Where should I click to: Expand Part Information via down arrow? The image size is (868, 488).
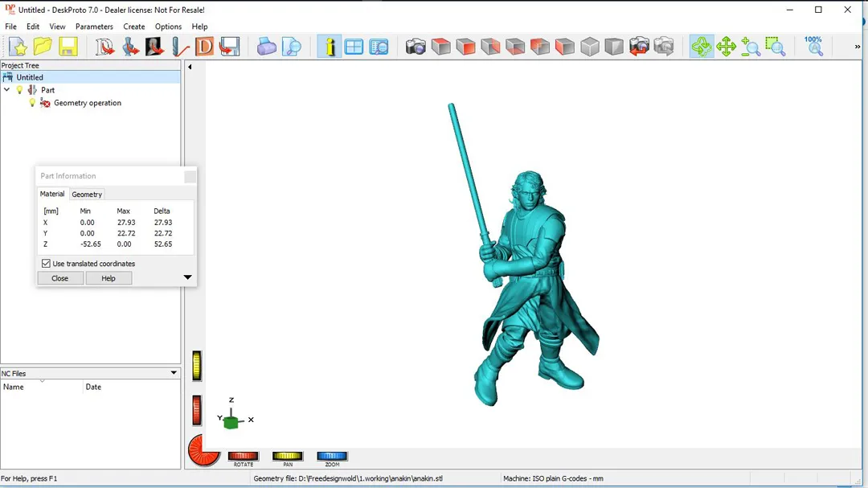pos(187,277)
